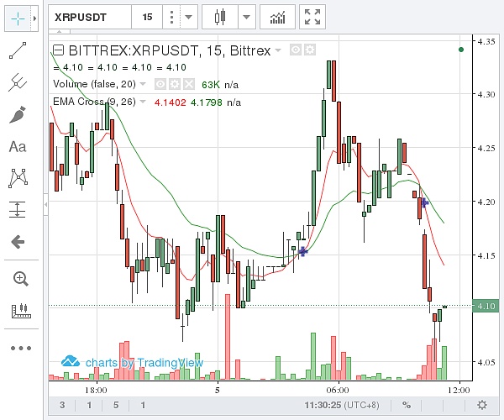Click the candlestick chart style icon
504x420 pixels.
220,17
